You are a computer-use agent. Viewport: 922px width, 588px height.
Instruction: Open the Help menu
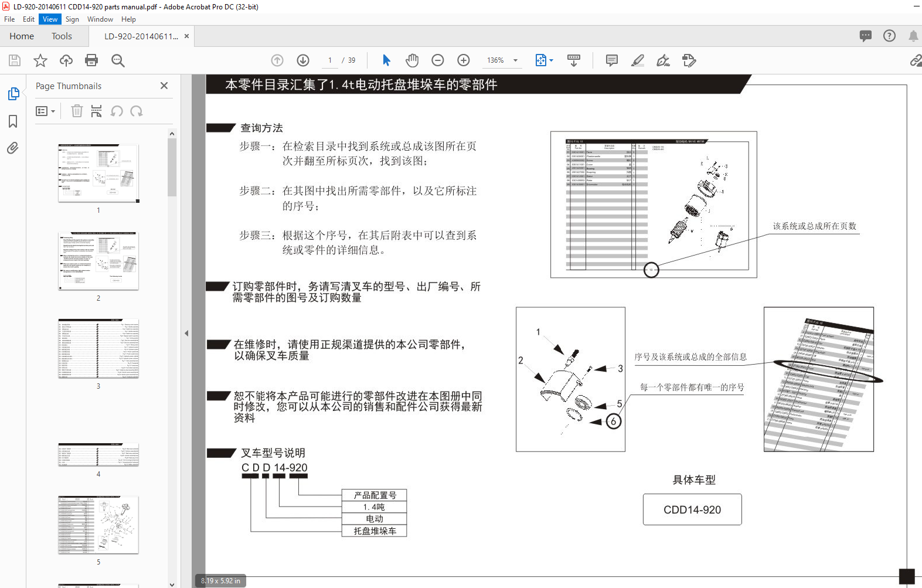point(128,19)
